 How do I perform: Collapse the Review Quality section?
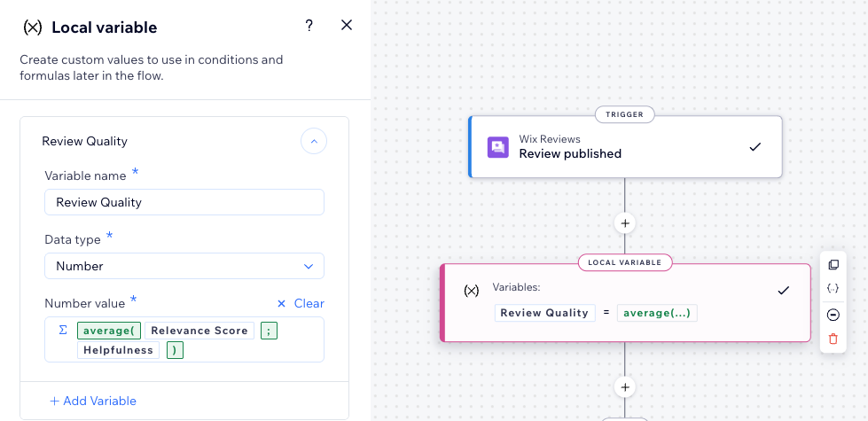(314, 141)
